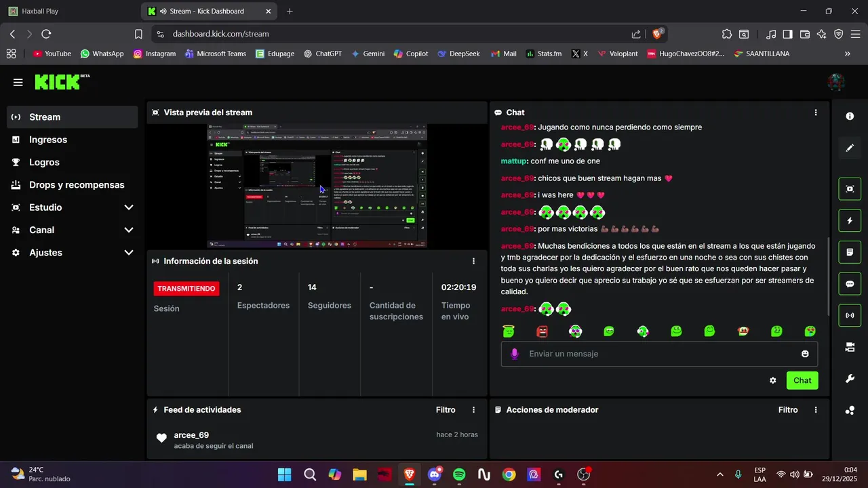Screen dimensions: 868x488
Task: Open the Stats.fm bookmark
Action: point(543,54)
